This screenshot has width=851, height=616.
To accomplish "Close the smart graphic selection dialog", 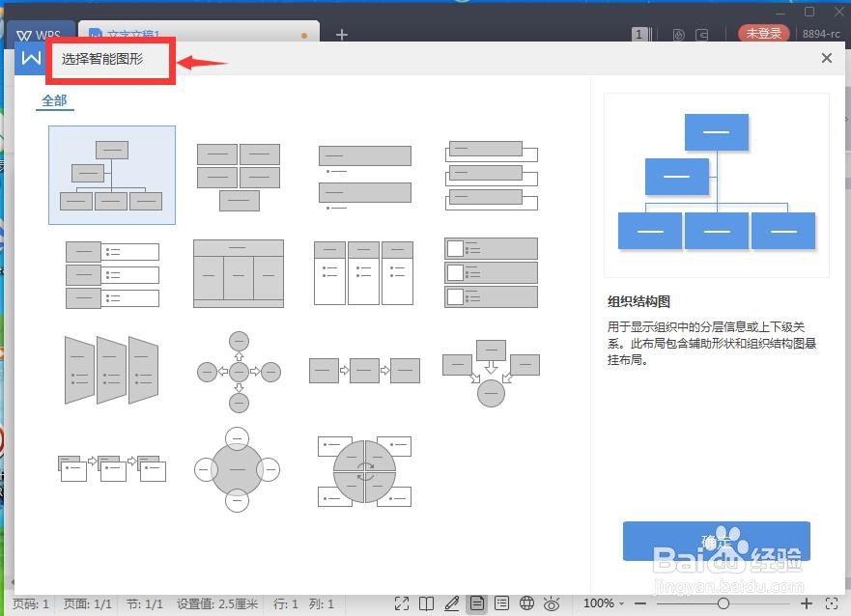I will point(827,58).
